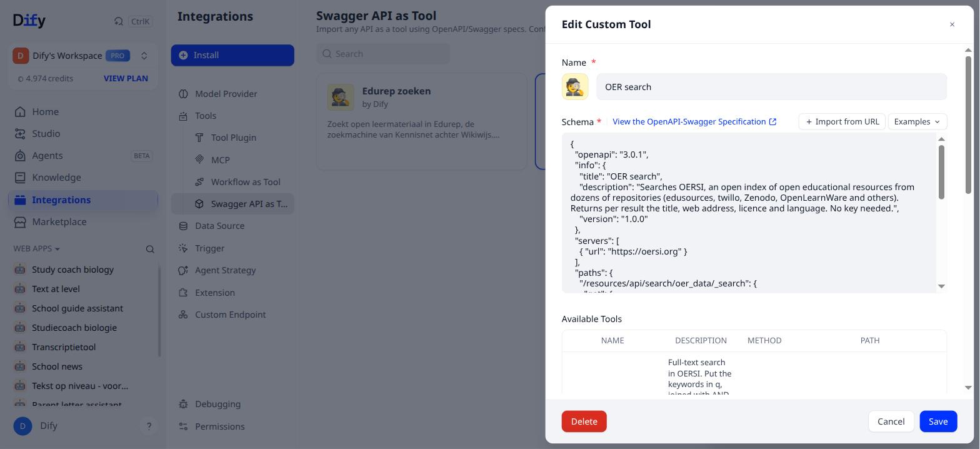Image resolution: width=980 pixels, height=449 pixels.
Task: Click the 4.974 credits text
Action: click(x=45, y=79)
